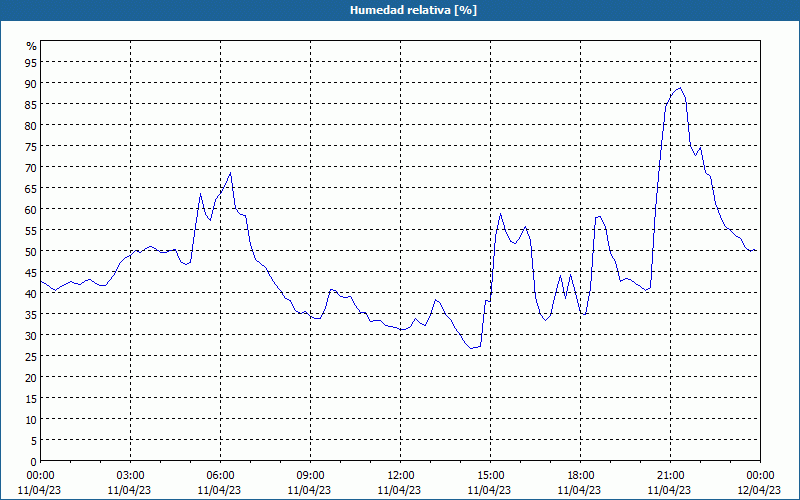Click the single-digit 5 label on the humidity axis

tap(34, 441)
